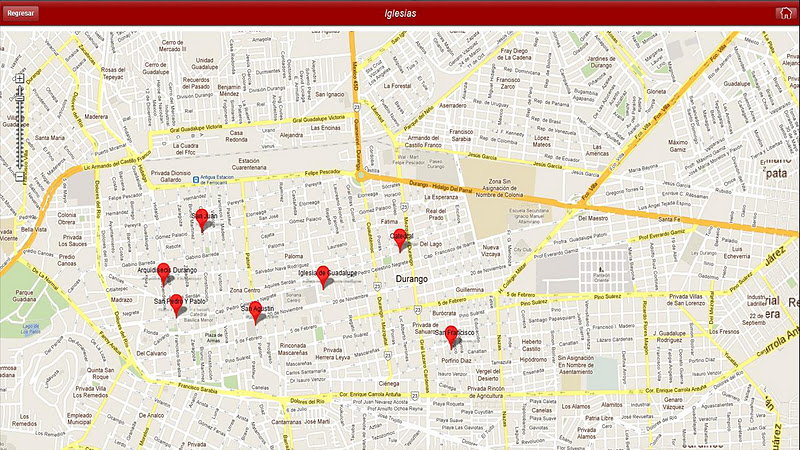This screenshot has width=800, height=450.
Task: Click the Heberto Castillo label
Action: [x=531, y=345]
